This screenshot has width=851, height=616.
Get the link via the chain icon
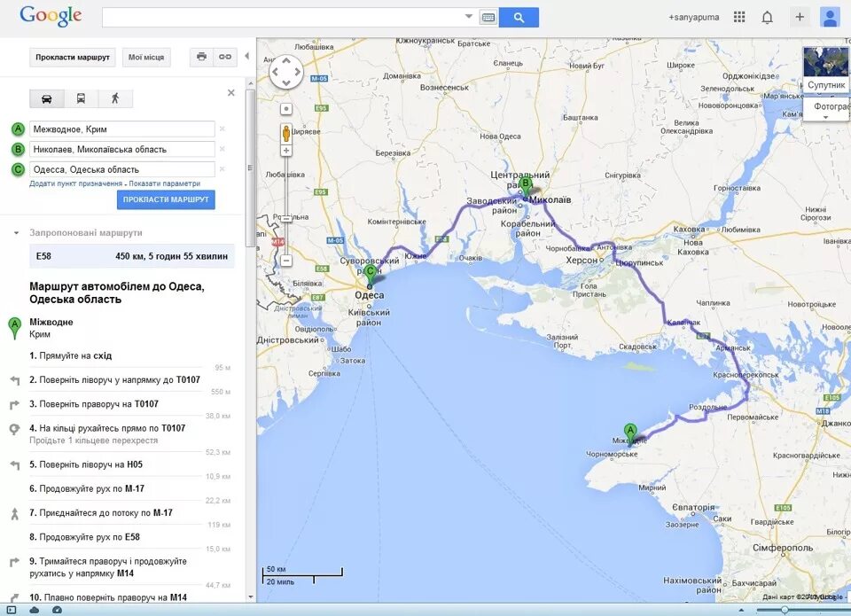tap(225, 57)
